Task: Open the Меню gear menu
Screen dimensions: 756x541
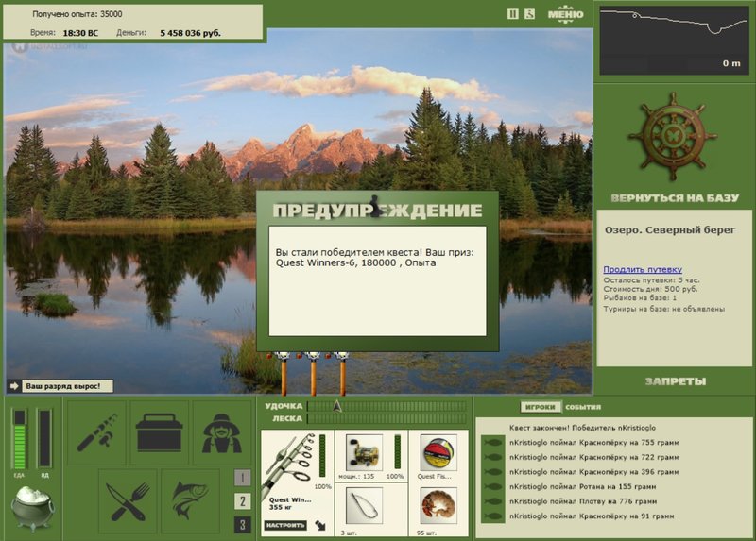Action: (x=565, y=13)
